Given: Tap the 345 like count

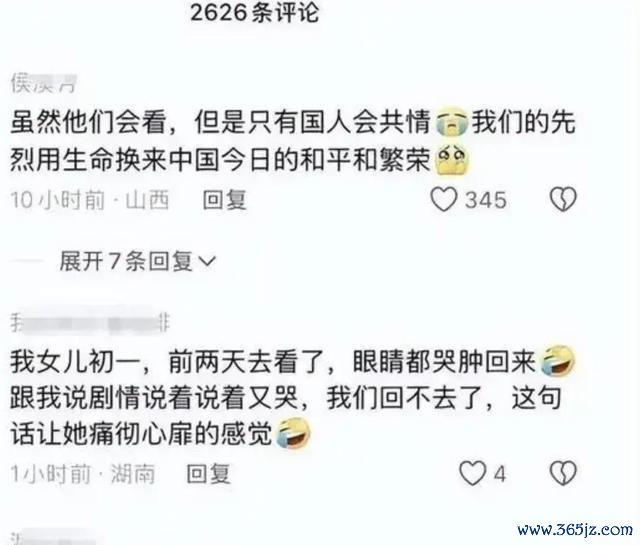Looking at the screenshot, I should [x=486, y=200].
